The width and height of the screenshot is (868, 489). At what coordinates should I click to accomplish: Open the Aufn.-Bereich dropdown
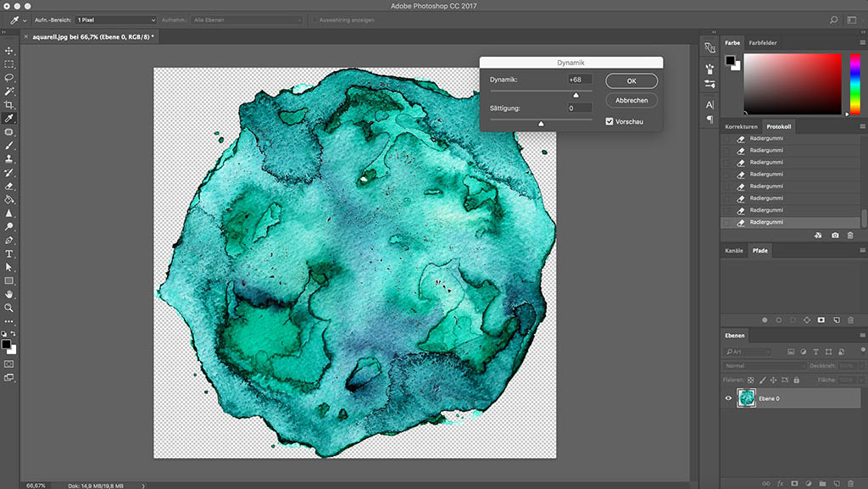coord(115,19)
